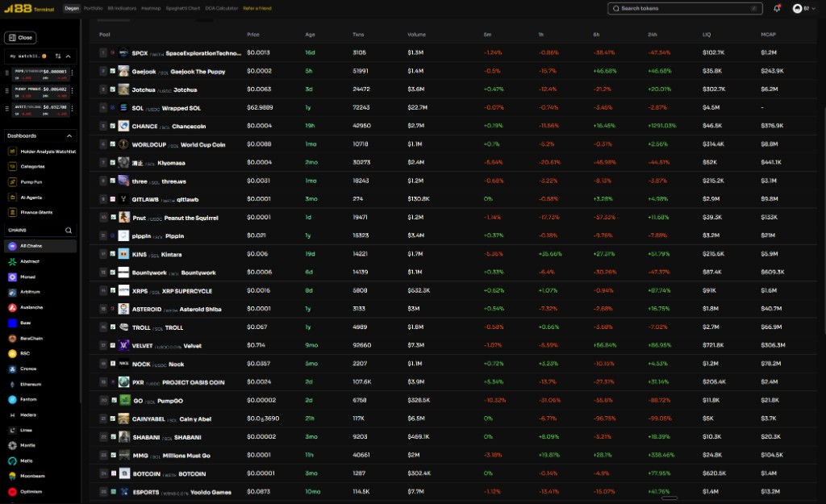Open the BB Indicators tab
This screenshot has width=826, height=504.
click(122, 8)
